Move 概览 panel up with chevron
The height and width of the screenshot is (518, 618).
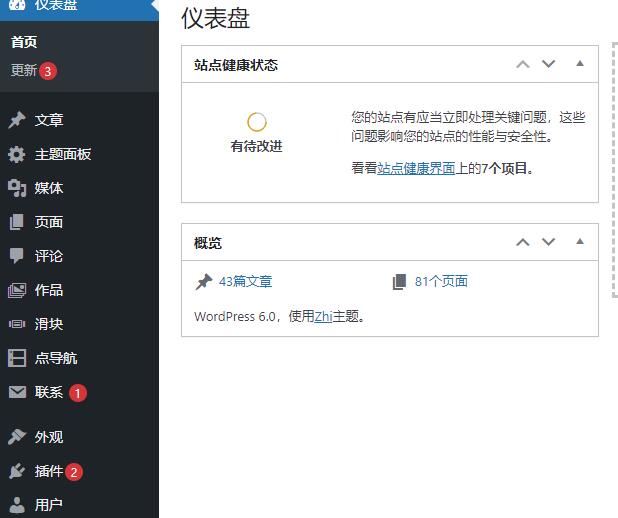click(523, 242)
